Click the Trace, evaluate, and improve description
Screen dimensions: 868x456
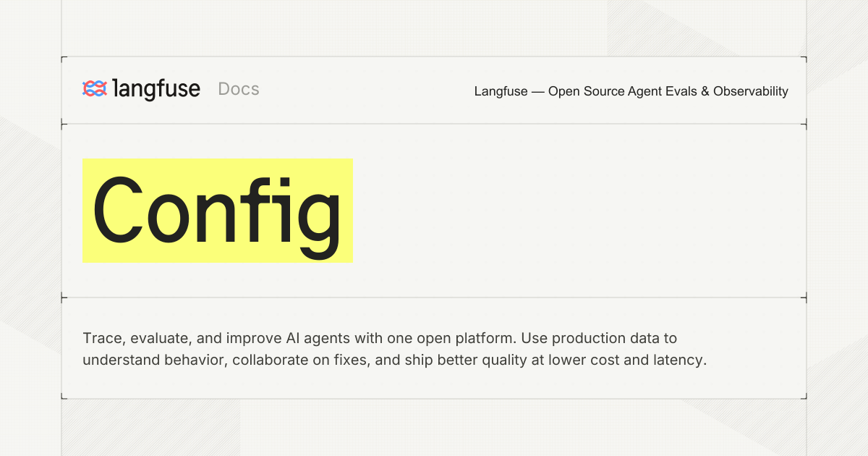pyautogui.click(x=394, y=349)
